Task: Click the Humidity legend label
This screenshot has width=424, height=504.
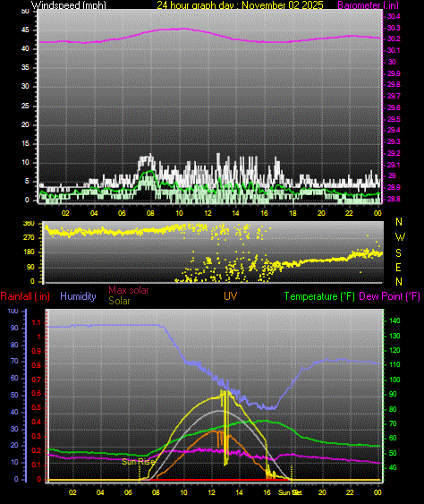Action: pyautogui.click(x=78, y=296)
